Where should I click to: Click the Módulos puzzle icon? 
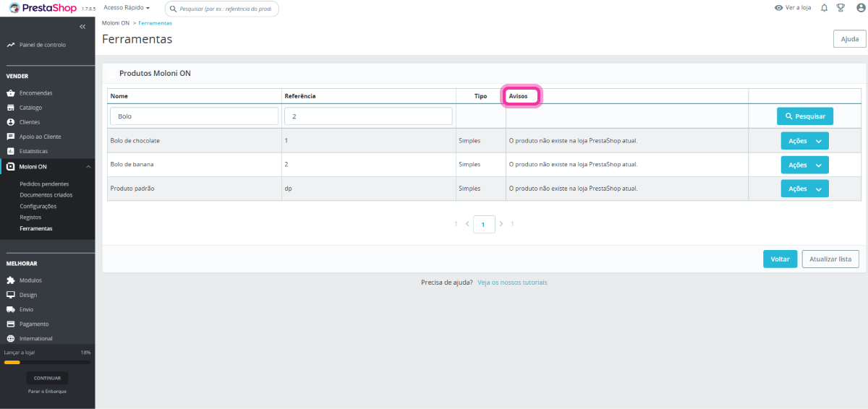coord(11,280)
